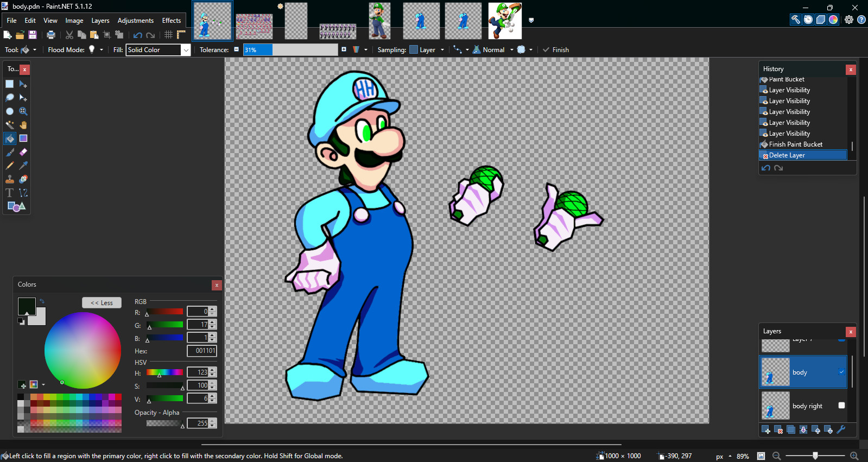Expand the image list dropdown arrow

531,20
